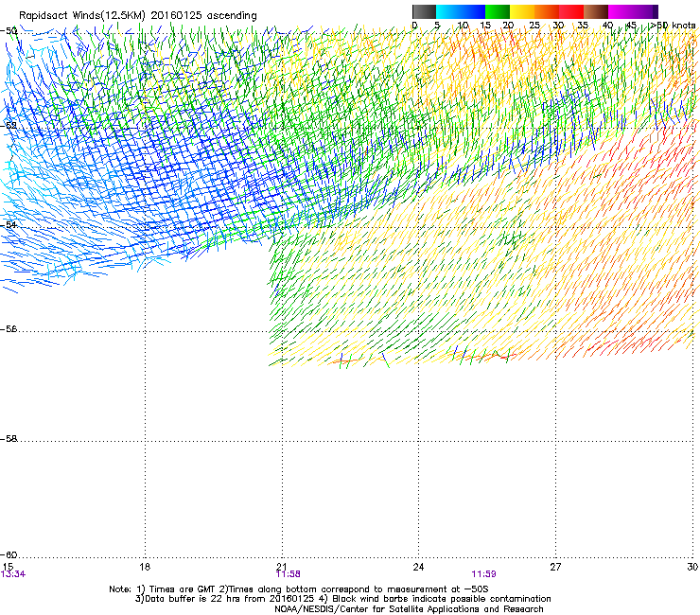Click the '>50 knots' color scale label

pyautogui.click(x=673, y=26)
